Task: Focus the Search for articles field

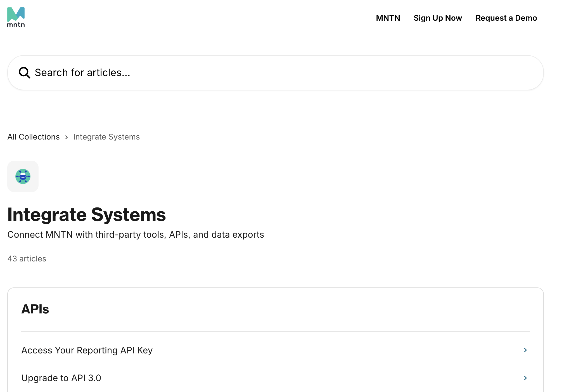Action: click(276, 73)
